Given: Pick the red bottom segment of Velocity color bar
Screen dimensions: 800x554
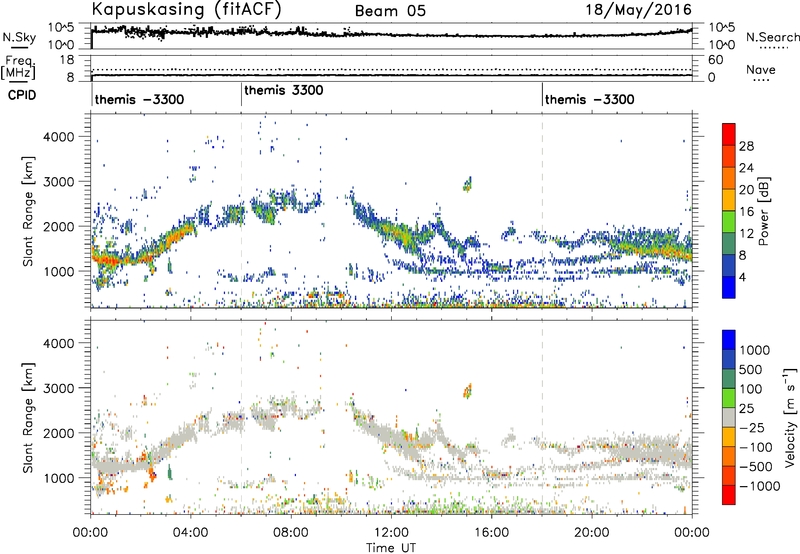Looking at the screenshot, I should click(x=729, y=495).
